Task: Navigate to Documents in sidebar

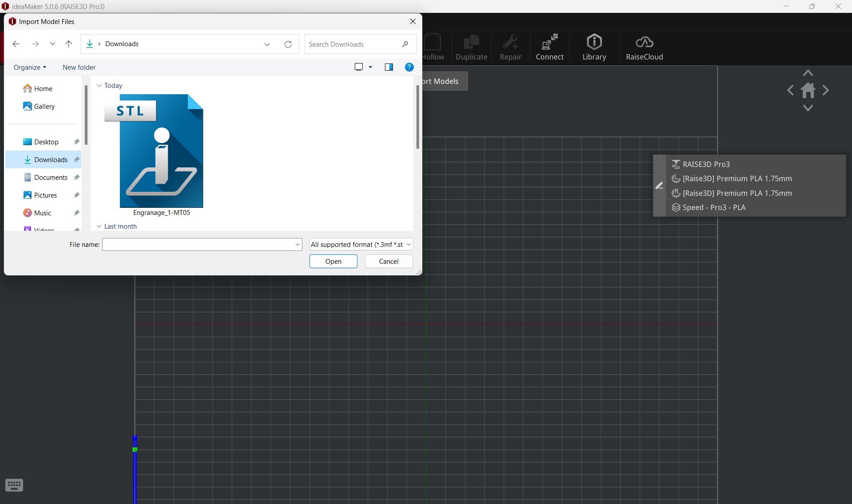Action: pos(43,177)
